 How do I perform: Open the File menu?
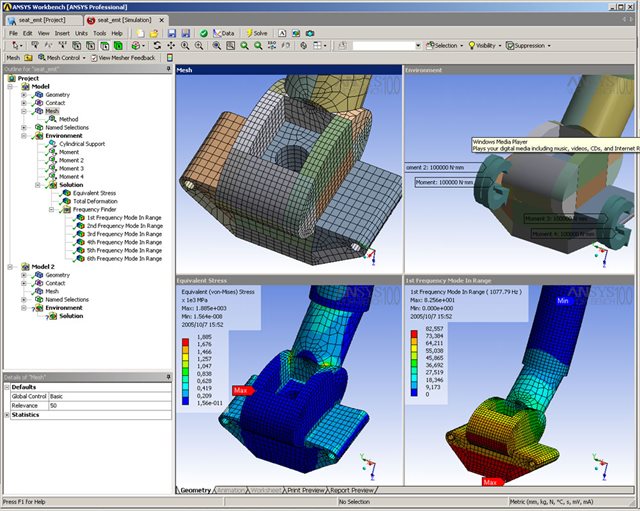pos(13,33)
